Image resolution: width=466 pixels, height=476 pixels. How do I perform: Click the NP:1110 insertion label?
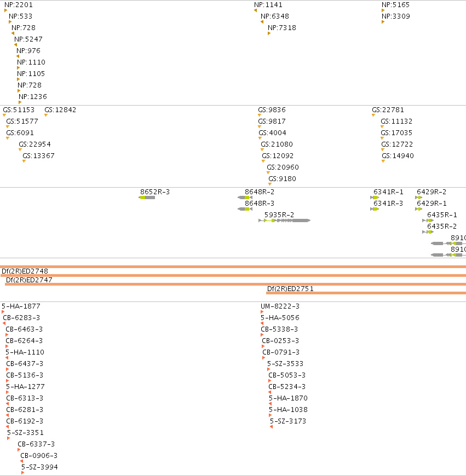point(31,62)
